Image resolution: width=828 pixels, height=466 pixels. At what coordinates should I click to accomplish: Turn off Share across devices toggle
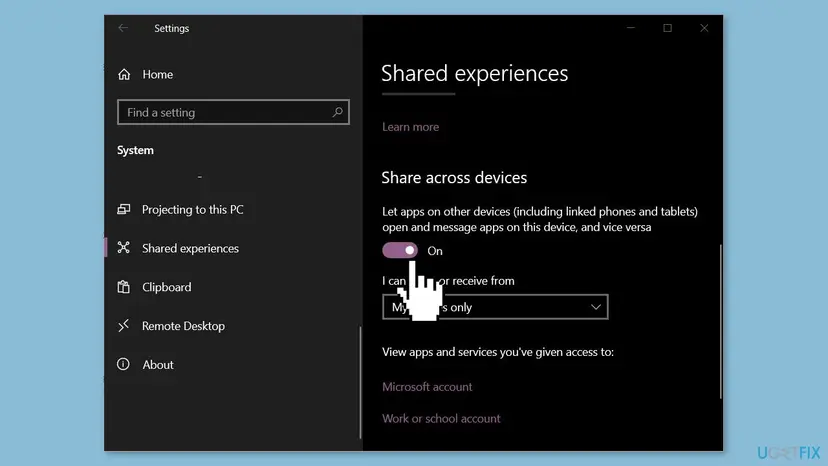tap(400, 250)
